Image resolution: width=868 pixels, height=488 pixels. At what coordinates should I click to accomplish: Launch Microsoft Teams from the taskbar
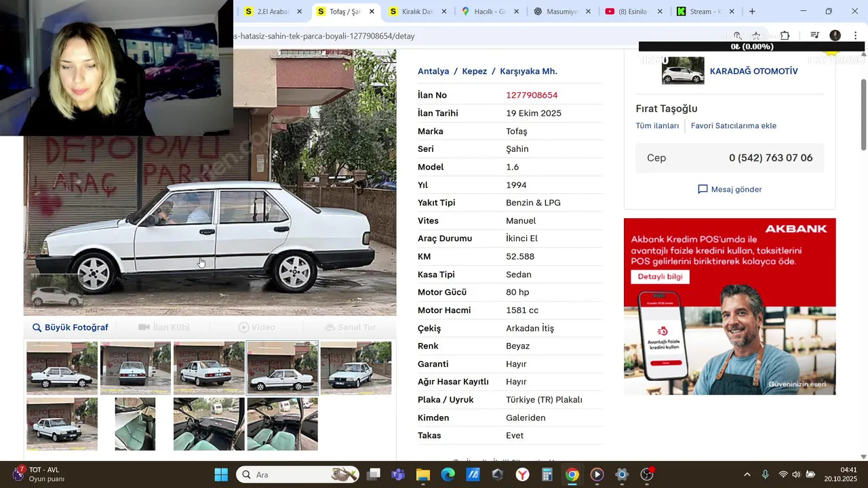coord(399,474)
